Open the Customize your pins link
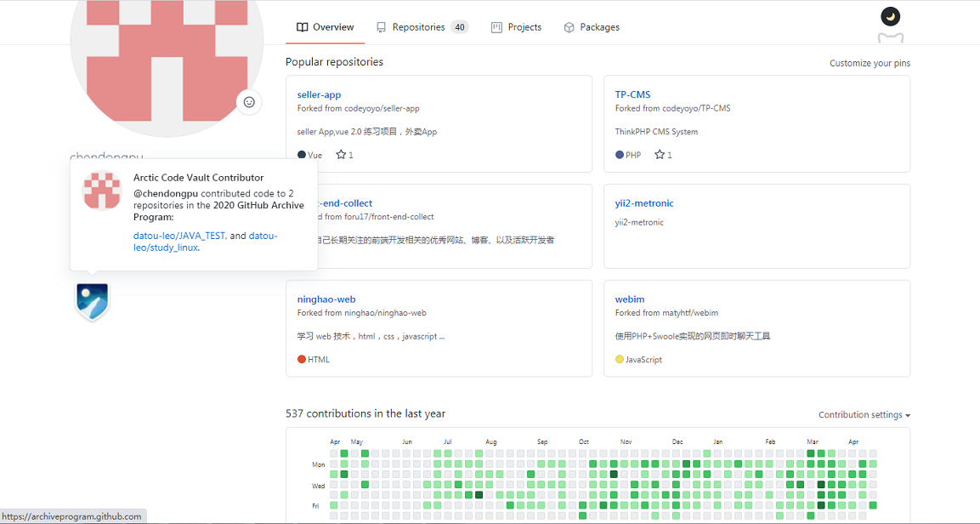 pos(870,63)
